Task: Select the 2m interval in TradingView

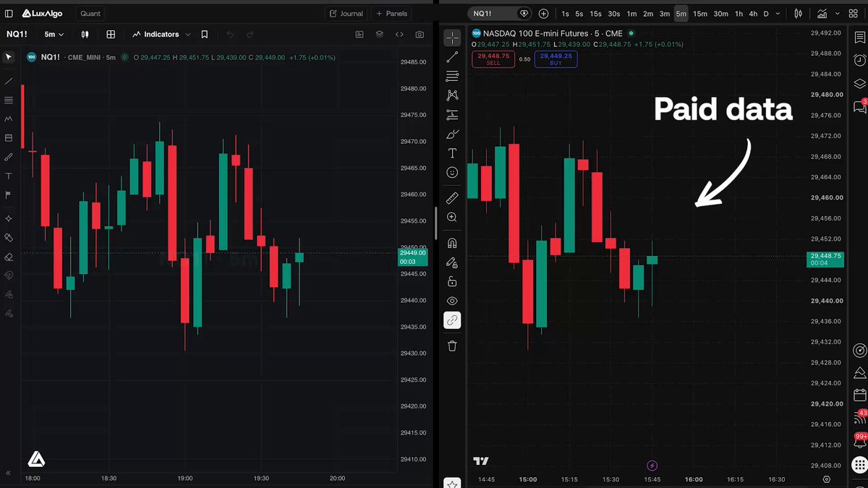Action: point(648,14)
